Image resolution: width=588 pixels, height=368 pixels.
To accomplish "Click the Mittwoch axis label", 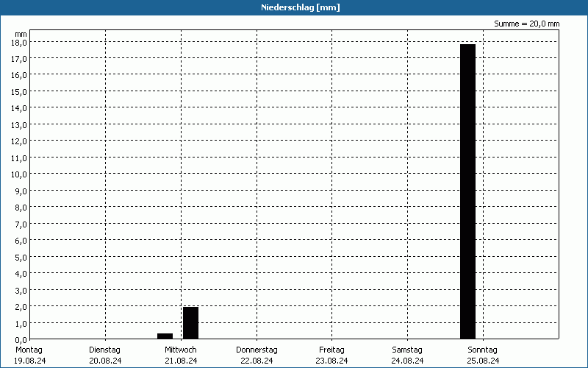I will [180, 350].
